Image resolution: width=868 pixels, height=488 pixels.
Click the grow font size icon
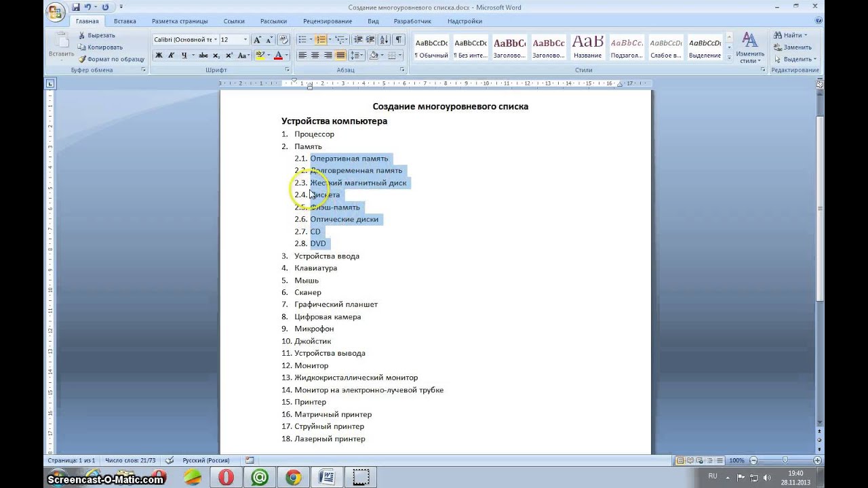[258, 40]
